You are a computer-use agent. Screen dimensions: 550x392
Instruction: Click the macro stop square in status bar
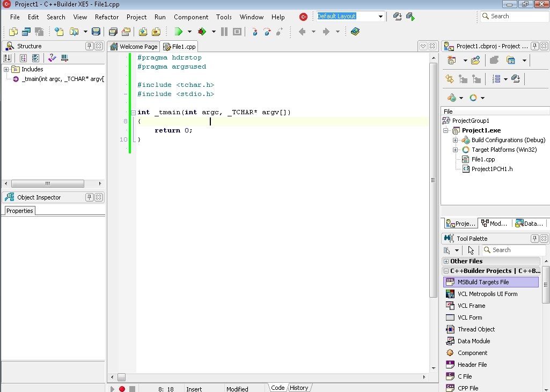click(132, 389)
